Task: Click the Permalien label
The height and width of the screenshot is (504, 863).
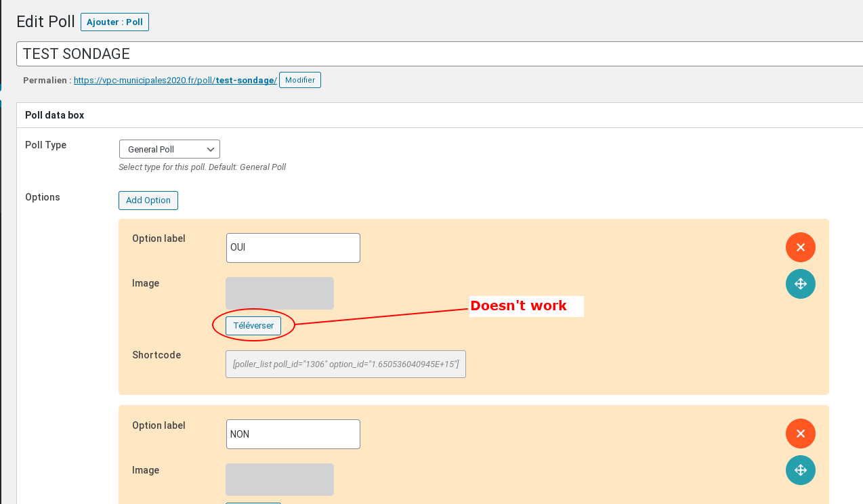Action: tap(47, 80)
